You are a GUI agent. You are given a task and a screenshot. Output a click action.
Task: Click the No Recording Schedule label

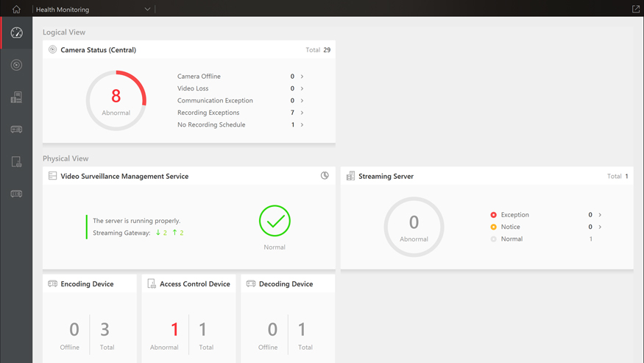pyautogui.click(x=211, y=124)
